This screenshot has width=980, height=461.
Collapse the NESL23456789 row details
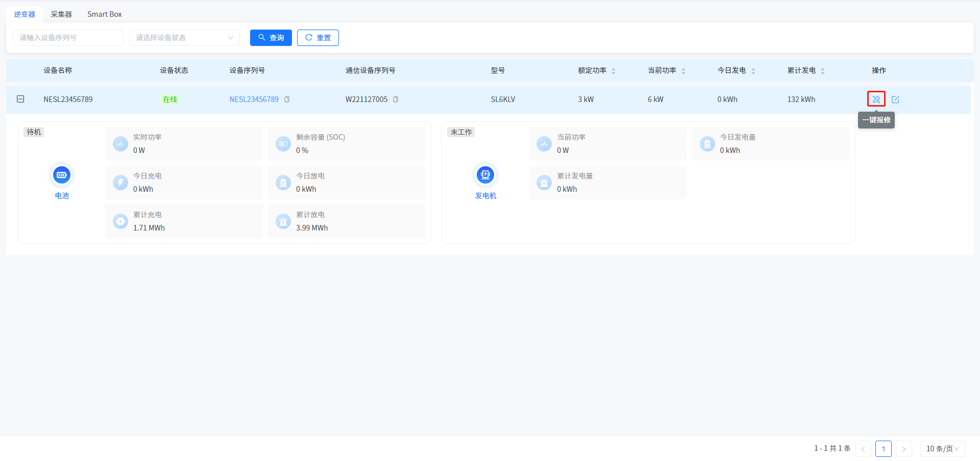coord(20,99)
